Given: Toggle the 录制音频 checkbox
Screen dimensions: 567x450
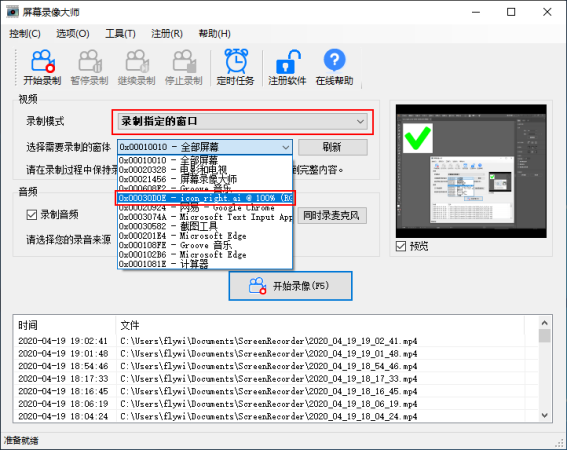Looking at the screenshot, I should (x=32, y=215).
